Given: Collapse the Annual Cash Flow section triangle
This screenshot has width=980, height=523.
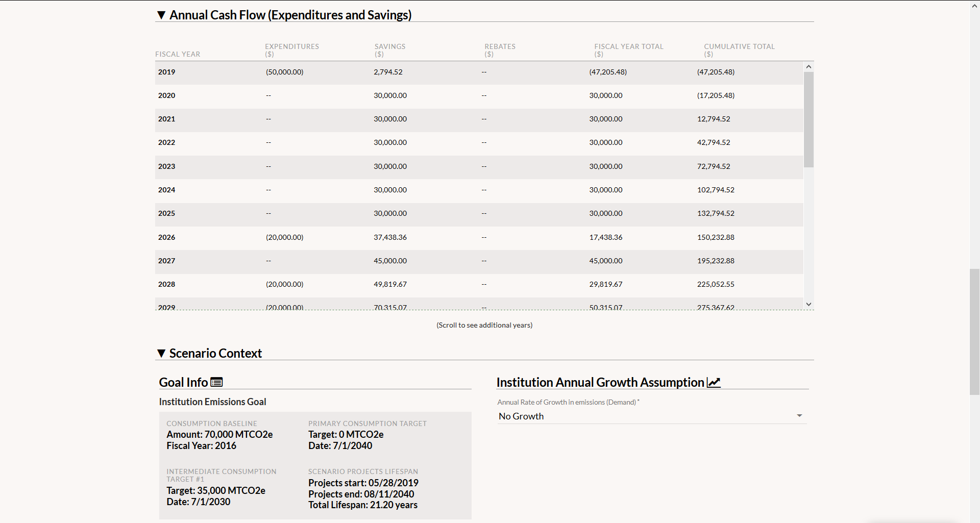Looking at the screenshot, I should (x=161, y=15).
